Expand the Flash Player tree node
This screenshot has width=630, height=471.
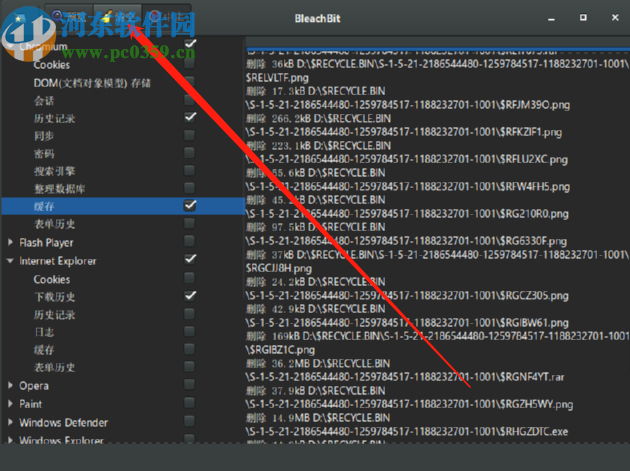[x=10, y=242]
